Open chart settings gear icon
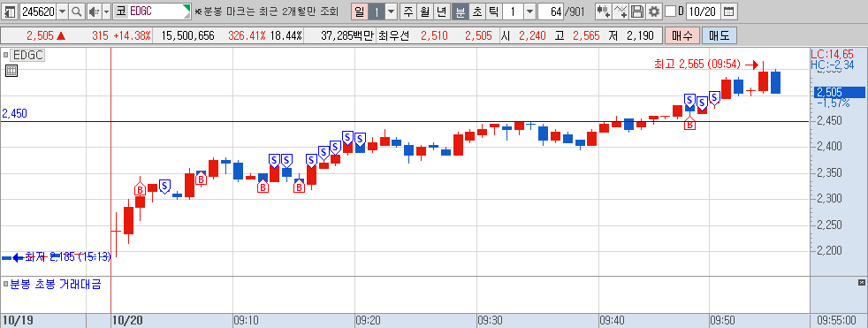This screenshot has height=328, width=868. click(x=654, y=11)
